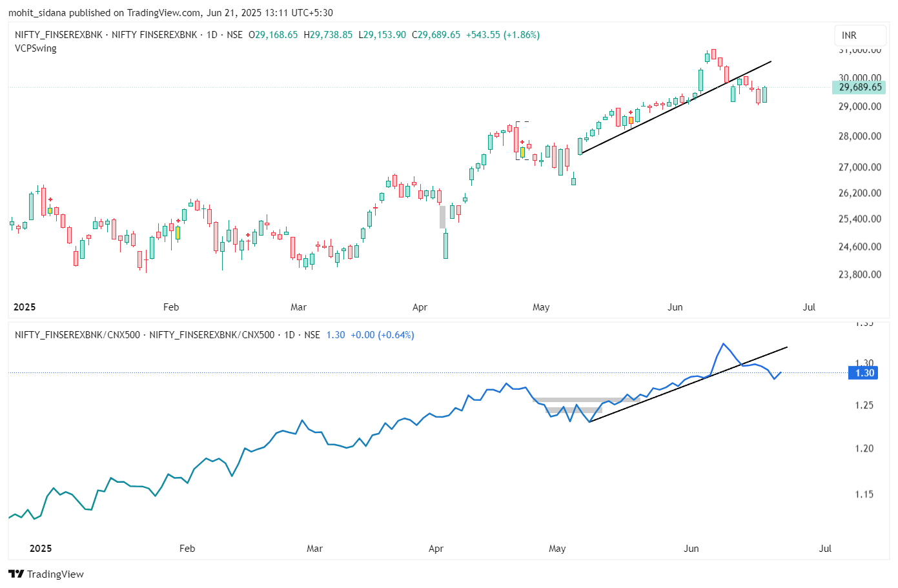Click the May label on lower chart time axis
Viewport: 898px width, 588px height.
(x=557, y=549)
